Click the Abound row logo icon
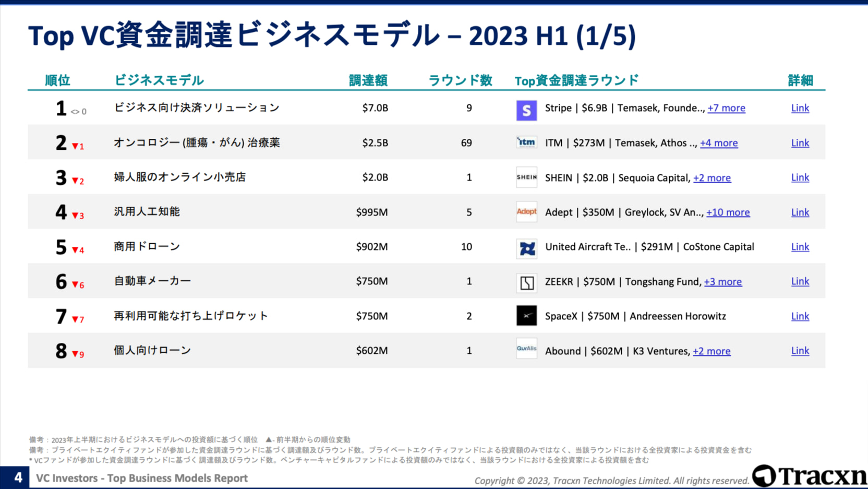The width and height of the screenshot is (868, 489). (526, 349)
